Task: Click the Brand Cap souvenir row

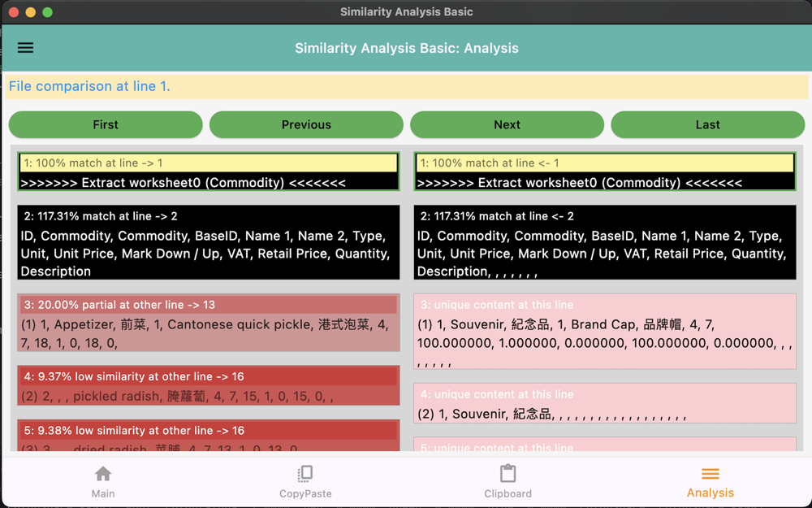Action: pos(605,343)
